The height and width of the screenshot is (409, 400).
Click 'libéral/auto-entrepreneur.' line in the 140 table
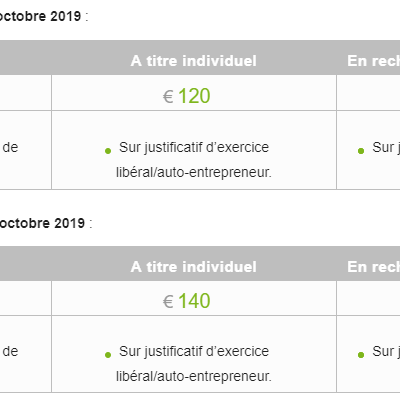(194, 376)
